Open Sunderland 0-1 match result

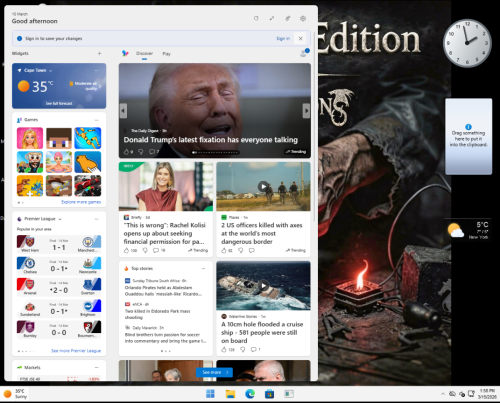(x=59, y=308)
